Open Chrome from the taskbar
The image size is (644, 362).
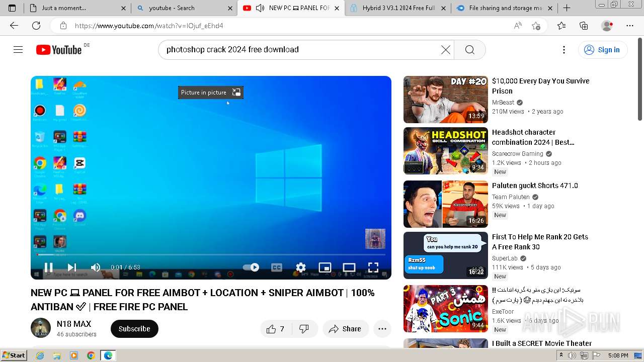(x=91, y=355)
